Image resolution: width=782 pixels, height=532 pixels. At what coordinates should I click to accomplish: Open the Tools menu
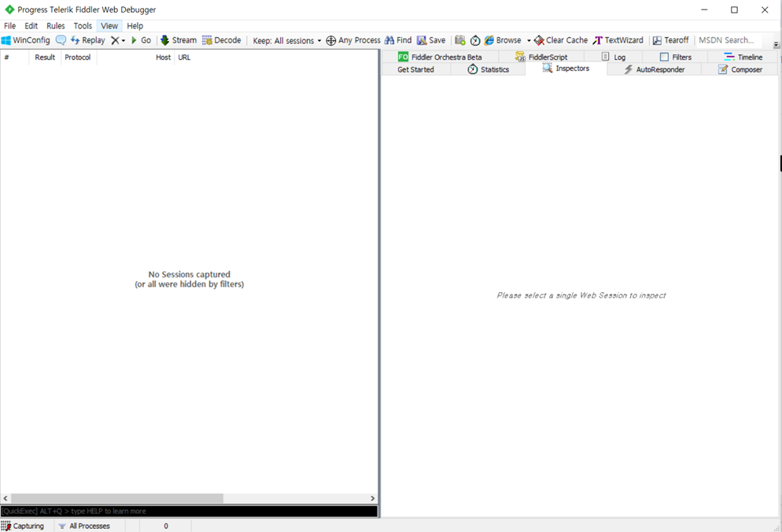point(83,26)
